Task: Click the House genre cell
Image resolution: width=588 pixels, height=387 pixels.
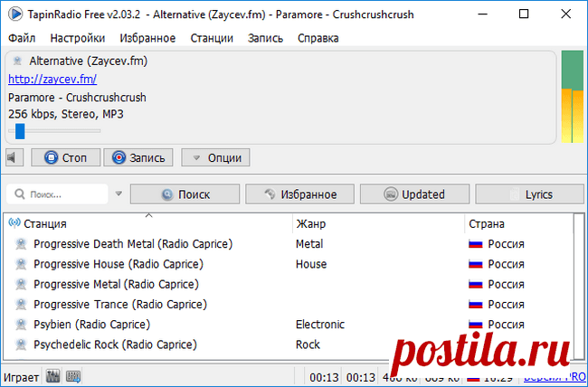Action: click(311, 264)
